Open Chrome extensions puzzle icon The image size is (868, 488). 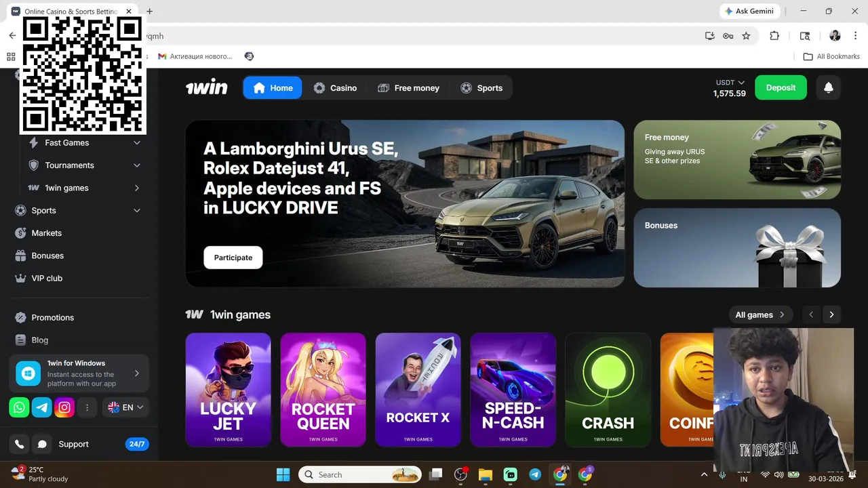[774, 36]
